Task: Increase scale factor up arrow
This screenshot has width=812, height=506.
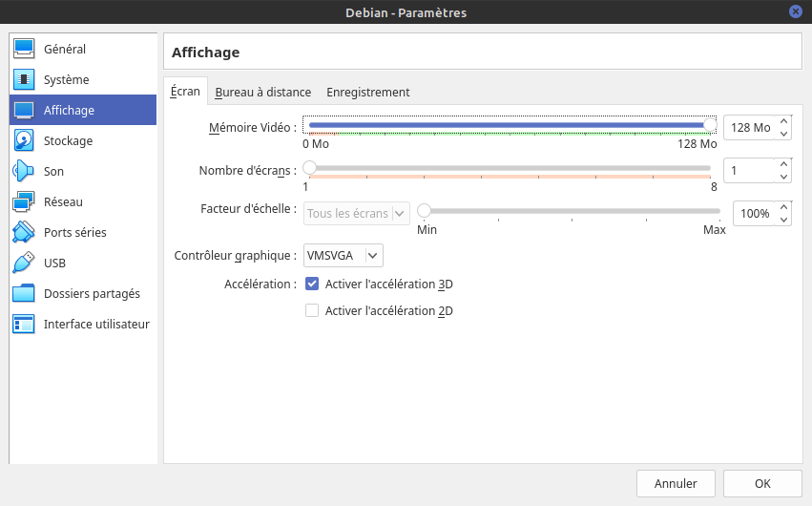Action: point(783,208)
